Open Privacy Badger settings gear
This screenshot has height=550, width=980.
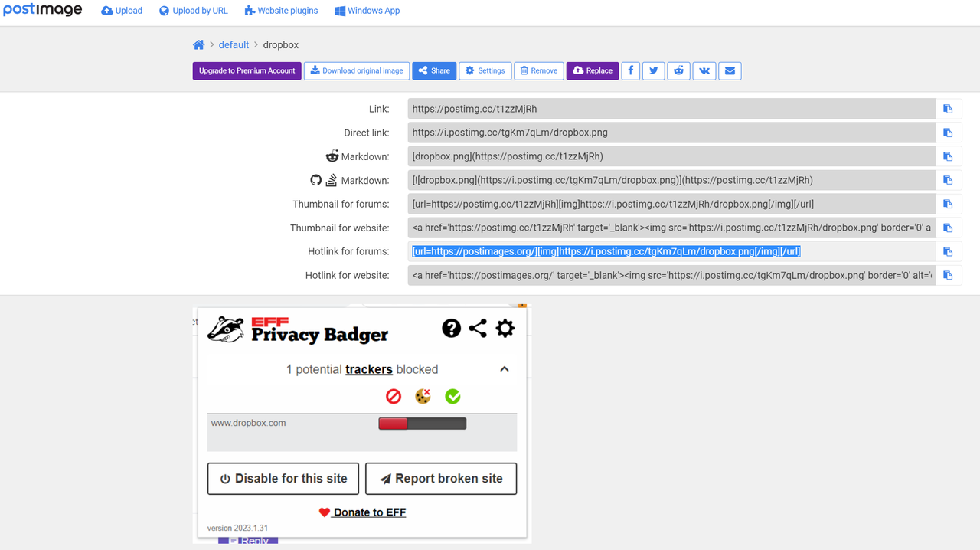pos(505,329)
